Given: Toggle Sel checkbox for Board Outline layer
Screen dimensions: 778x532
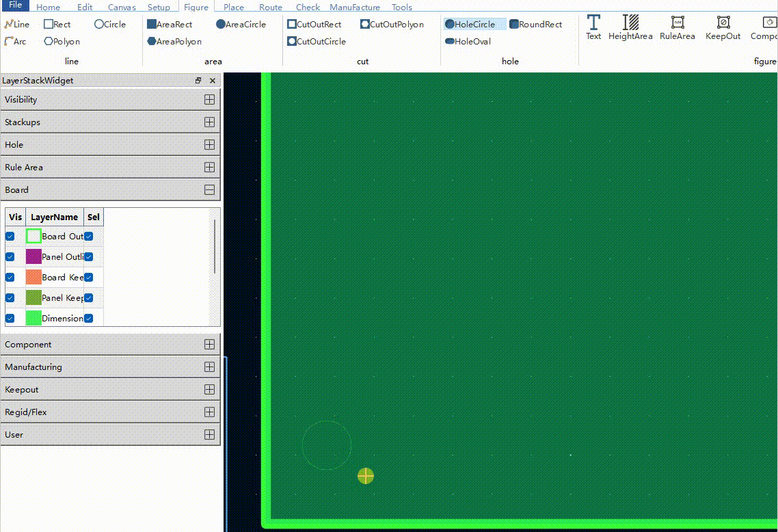Looking at the screenshot, I should point(89,236).
